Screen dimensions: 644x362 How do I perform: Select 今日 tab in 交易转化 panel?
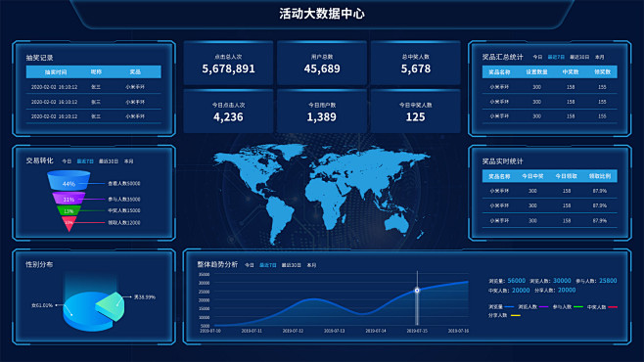click(67, 161)
